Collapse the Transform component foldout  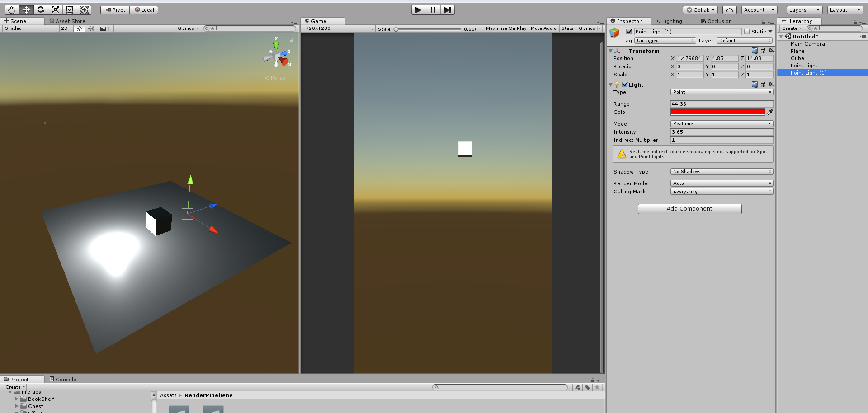pyautogui.click(x=611, y=51)
